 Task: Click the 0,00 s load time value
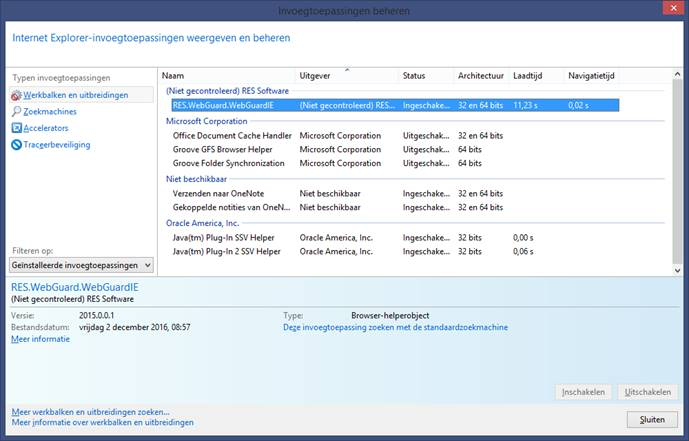(523, 238)
